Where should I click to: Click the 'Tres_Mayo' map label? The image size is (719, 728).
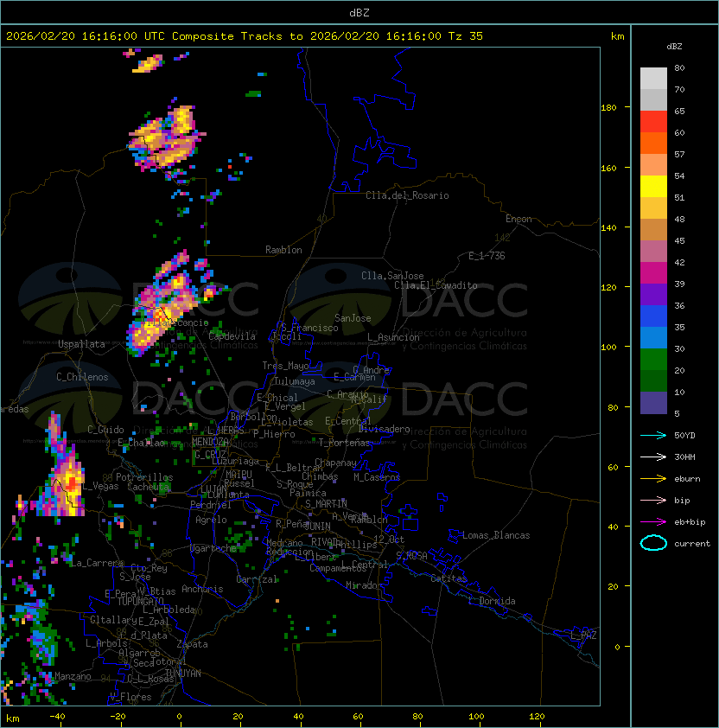click(285, 366)
